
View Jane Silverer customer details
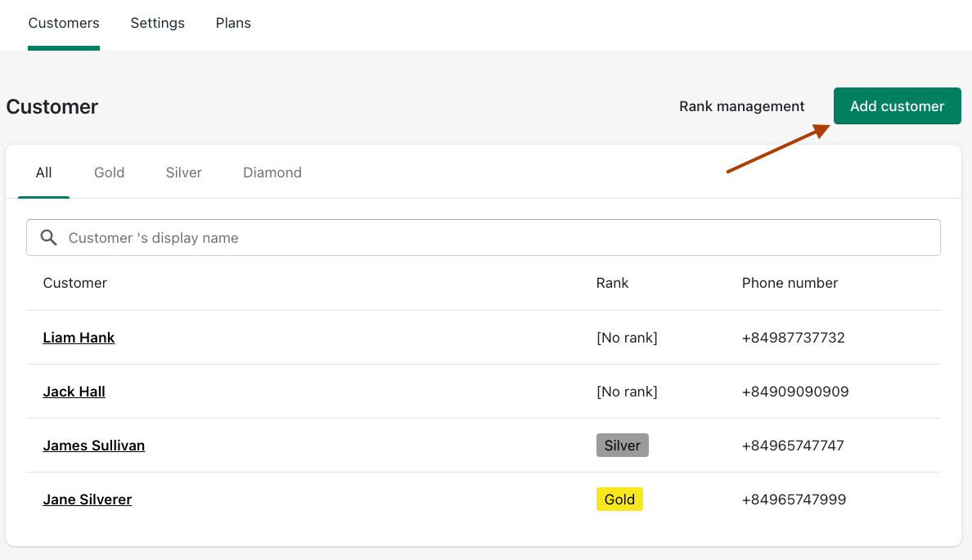tap(87, 500)
